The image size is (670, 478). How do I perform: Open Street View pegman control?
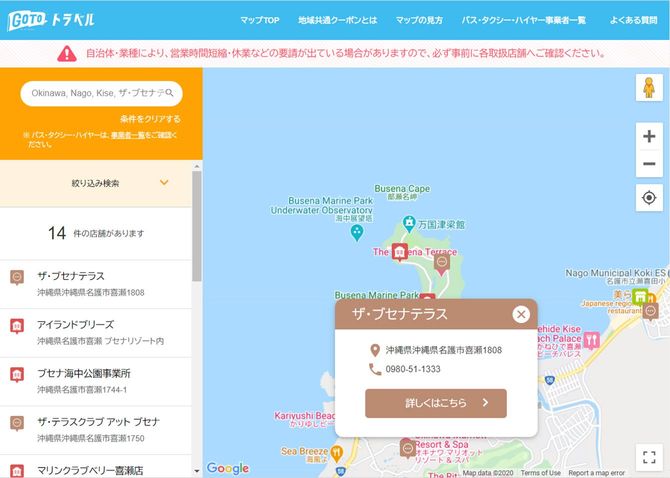click(649, 88)
